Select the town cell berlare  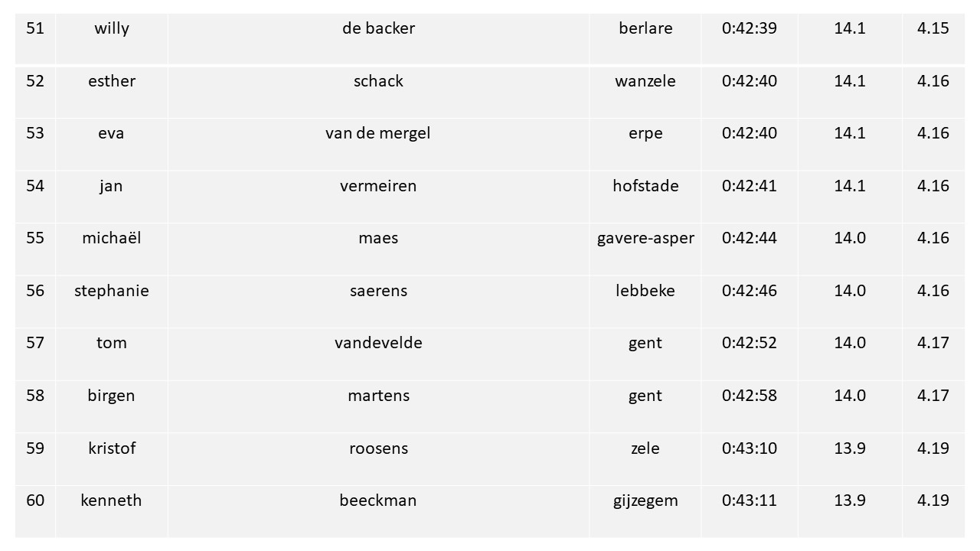coord(645,39)
